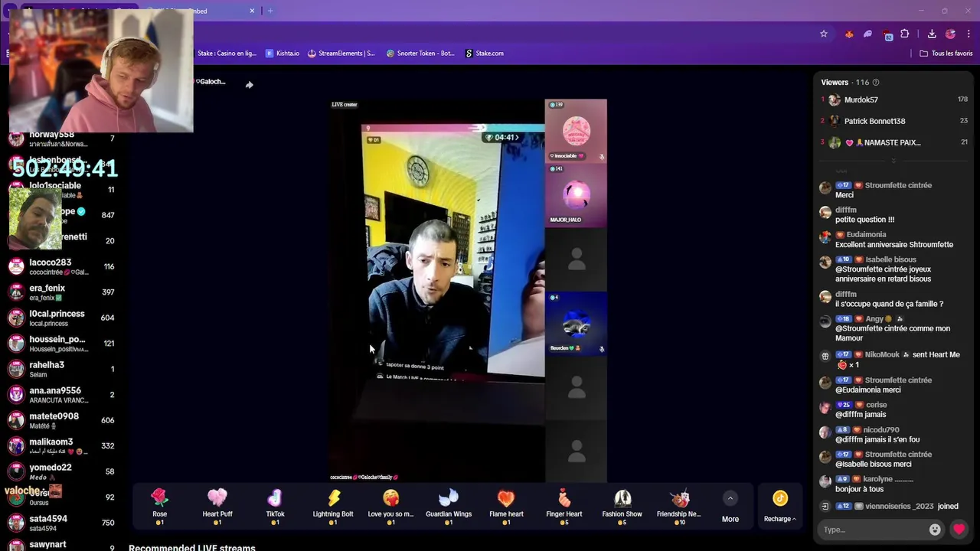Open the Kishta.io bookmark

pyautogui.click(x=283, y=54)
